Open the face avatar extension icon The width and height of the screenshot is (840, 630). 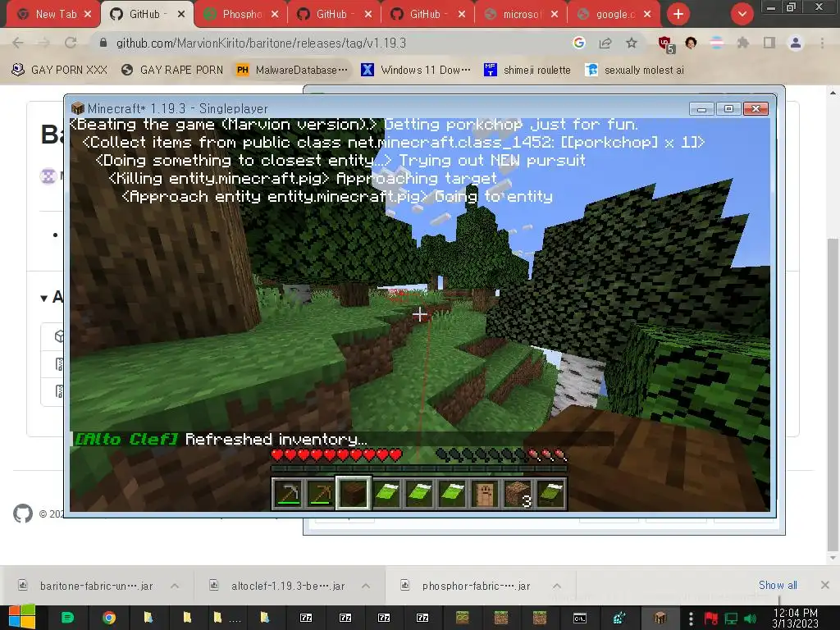click(691, 43)
